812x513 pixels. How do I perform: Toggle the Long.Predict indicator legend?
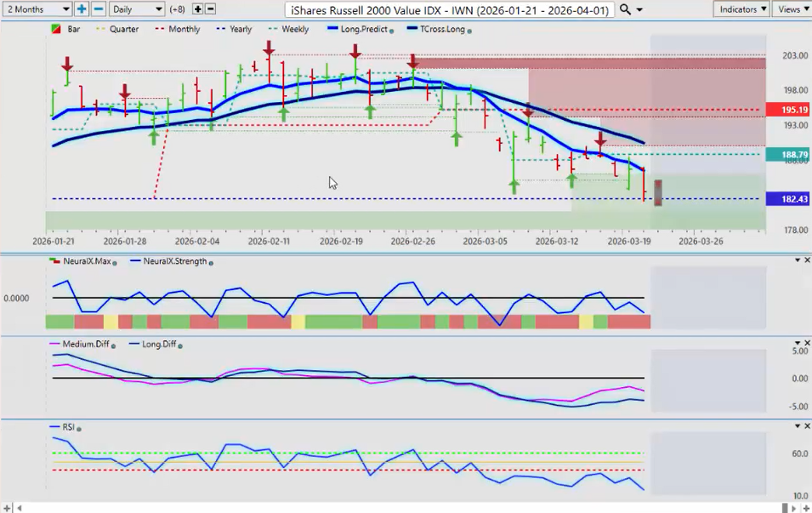coord(358,29)
